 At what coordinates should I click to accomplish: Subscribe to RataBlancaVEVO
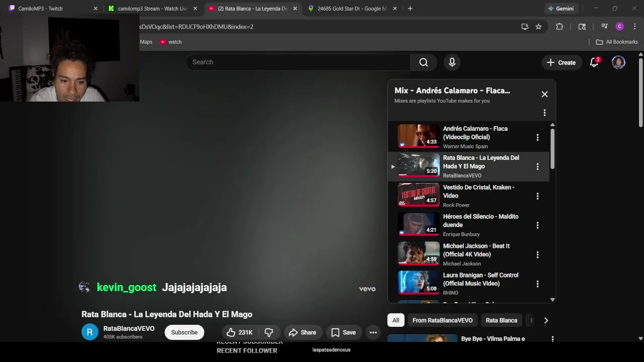(x=184, y=332)
